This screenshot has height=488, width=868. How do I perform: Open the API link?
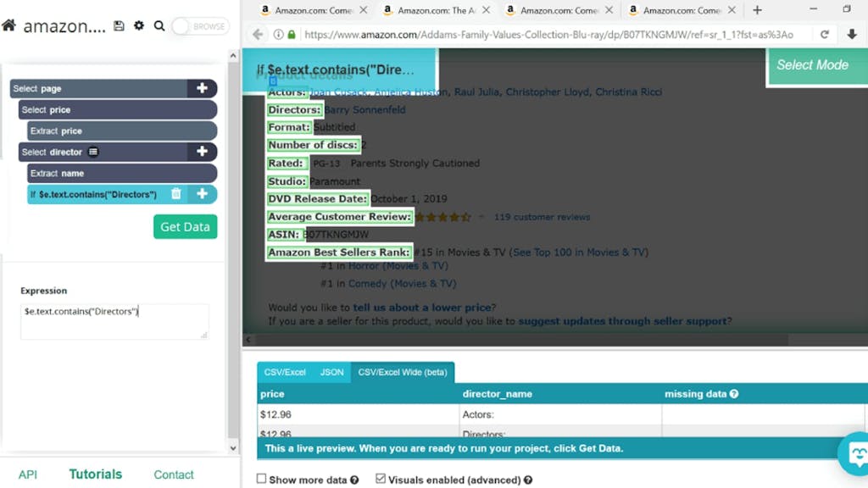click(x=28, y=474)
